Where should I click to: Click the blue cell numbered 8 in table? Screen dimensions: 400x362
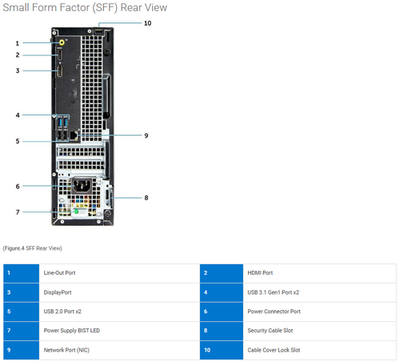pyautogui.click(x=222, y=331)
